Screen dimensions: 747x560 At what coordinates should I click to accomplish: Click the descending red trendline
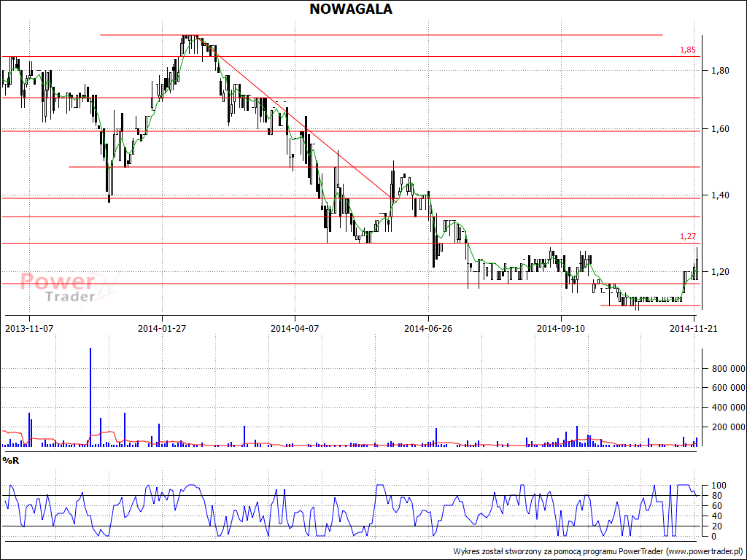pos(298,119)
